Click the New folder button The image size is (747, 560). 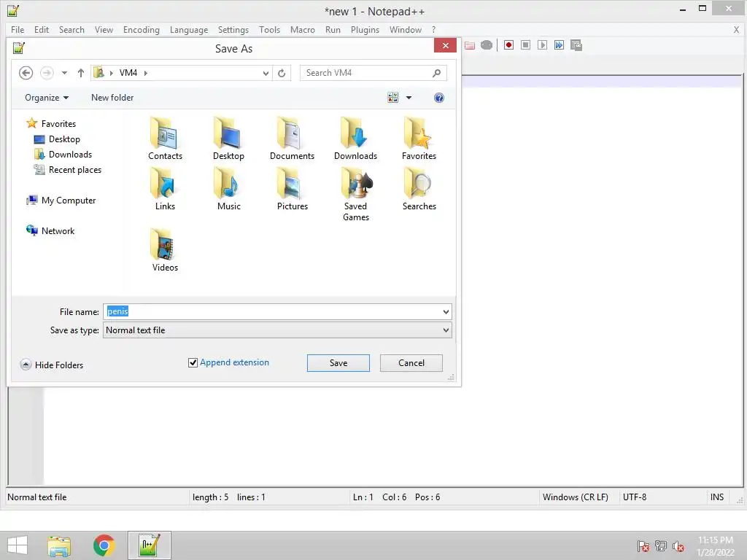(112, 98)
